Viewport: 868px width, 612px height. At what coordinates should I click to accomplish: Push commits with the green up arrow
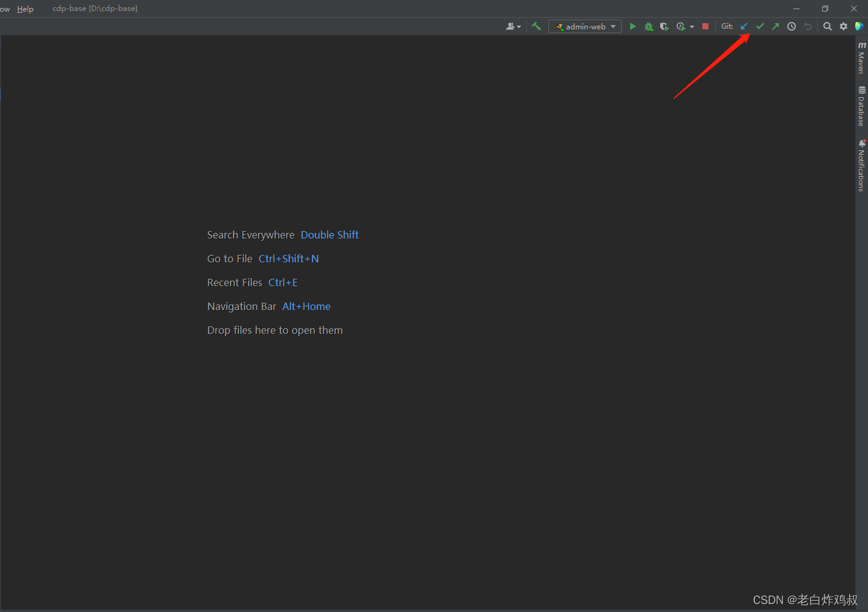coord(776,26)
